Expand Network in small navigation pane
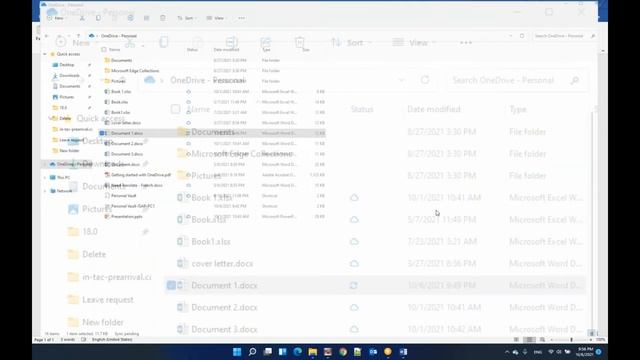Image resolution: width=640 pixels, height=360 pixels. [45, 191]
